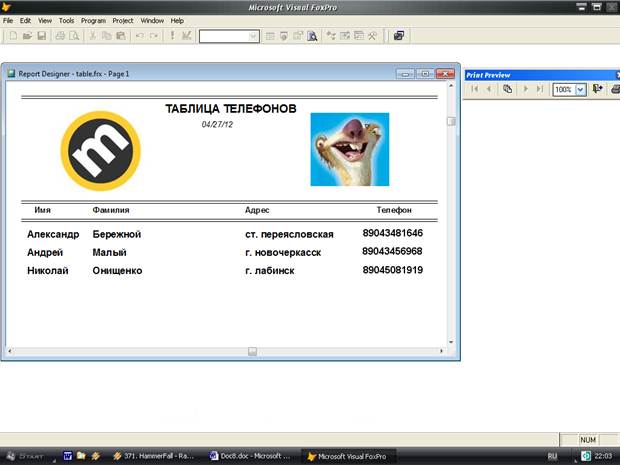620x465 pixels.
Task: Open the File menu
Action: 8,21
